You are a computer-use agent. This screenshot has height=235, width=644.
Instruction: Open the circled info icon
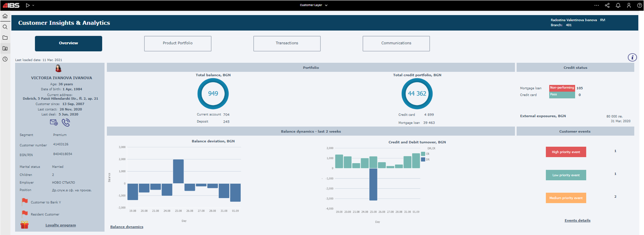coord(632,58)
